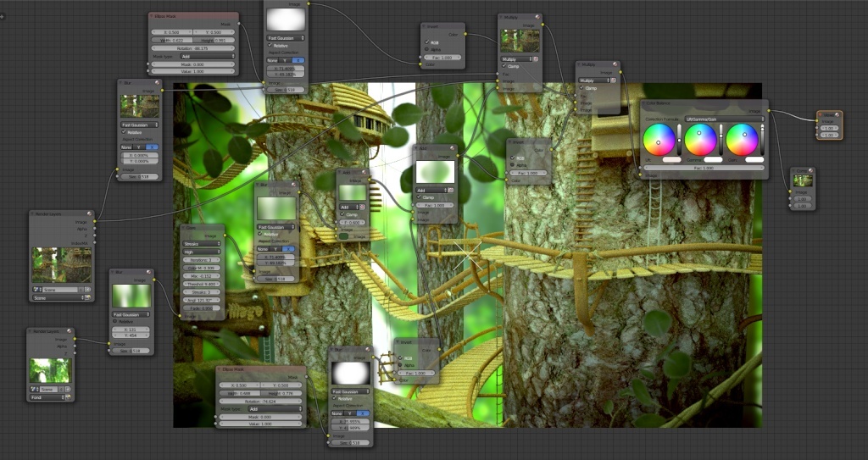Toggle Clamp on Add node with Fac 0.600
This screenshot has height=460, width=868.
point(342,215)
